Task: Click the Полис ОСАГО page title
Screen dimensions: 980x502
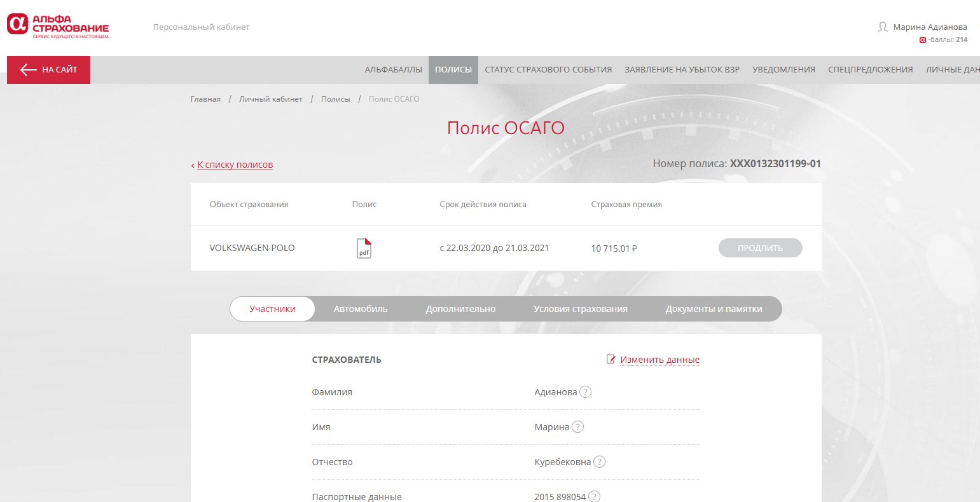Action: 506,128
